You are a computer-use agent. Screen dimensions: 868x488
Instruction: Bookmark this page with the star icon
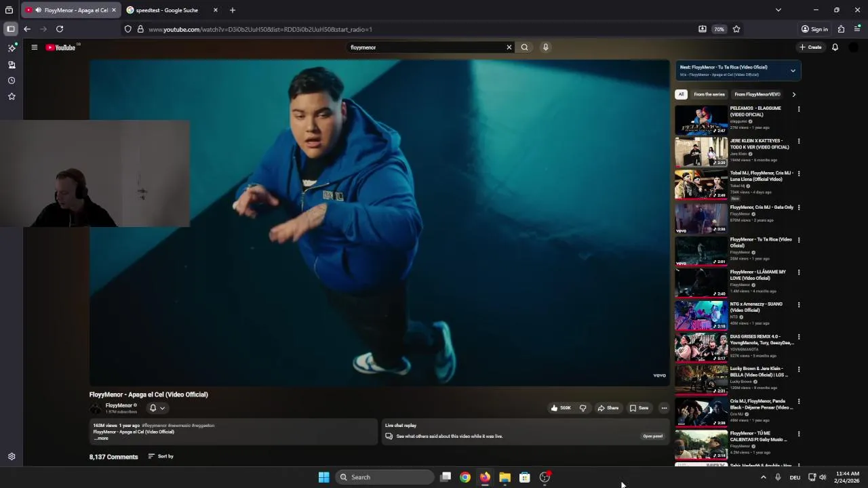click(736, 29)
